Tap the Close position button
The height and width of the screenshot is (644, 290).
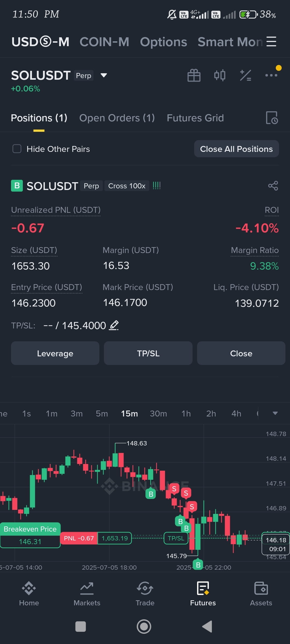(x=241, y=353)
